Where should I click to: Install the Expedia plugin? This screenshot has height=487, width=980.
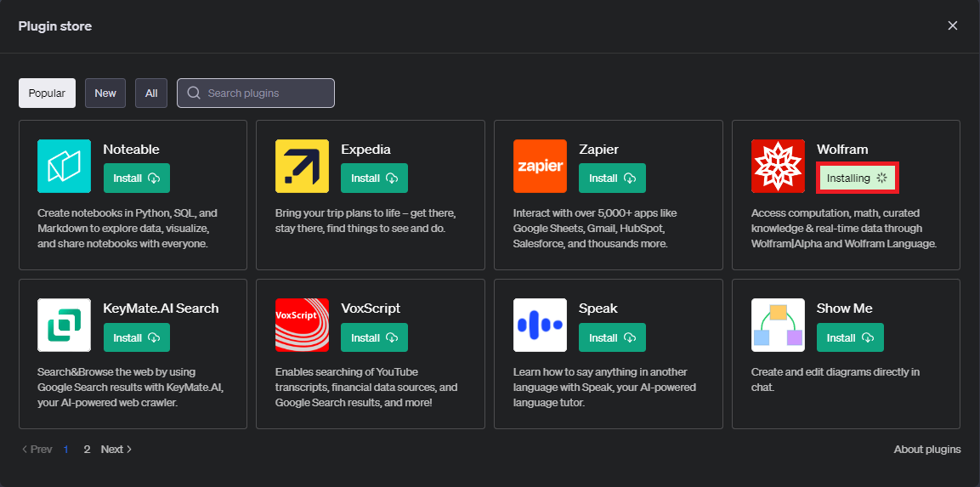click(374, 178)
